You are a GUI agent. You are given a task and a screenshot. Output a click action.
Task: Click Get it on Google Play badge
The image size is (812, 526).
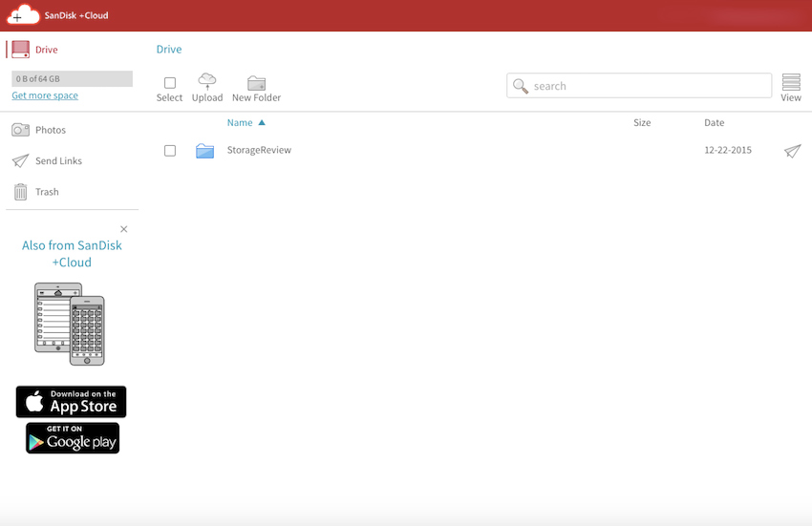click(x=73, y=438)
